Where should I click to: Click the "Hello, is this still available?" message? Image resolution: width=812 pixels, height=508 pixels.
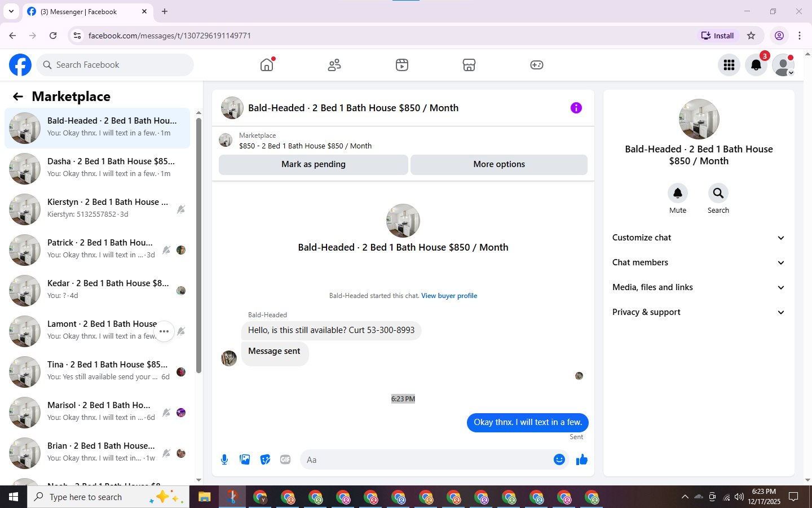pos(332,330)
